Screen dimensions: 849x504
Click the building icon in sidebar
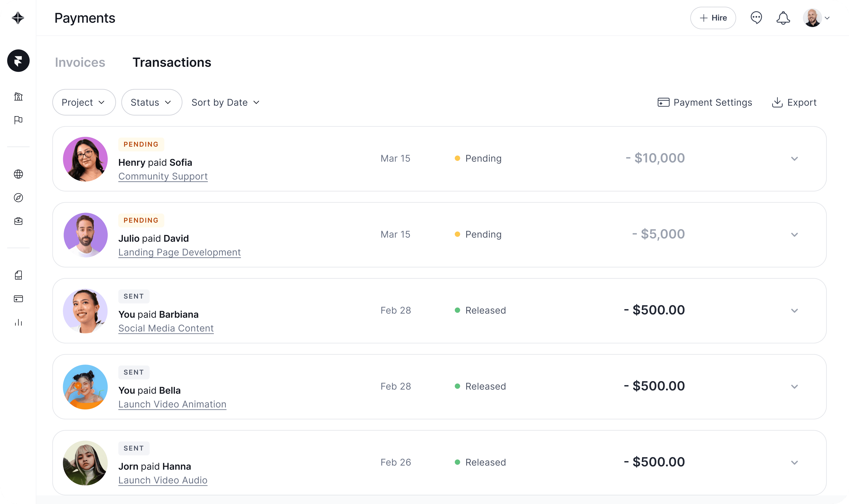(x=18, y=96)
